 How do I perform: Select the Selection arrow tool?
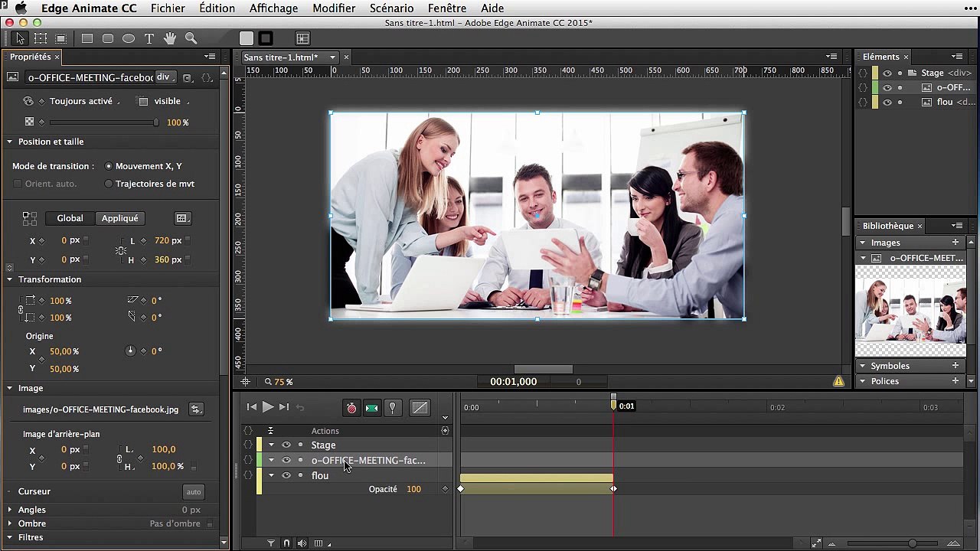20,38
